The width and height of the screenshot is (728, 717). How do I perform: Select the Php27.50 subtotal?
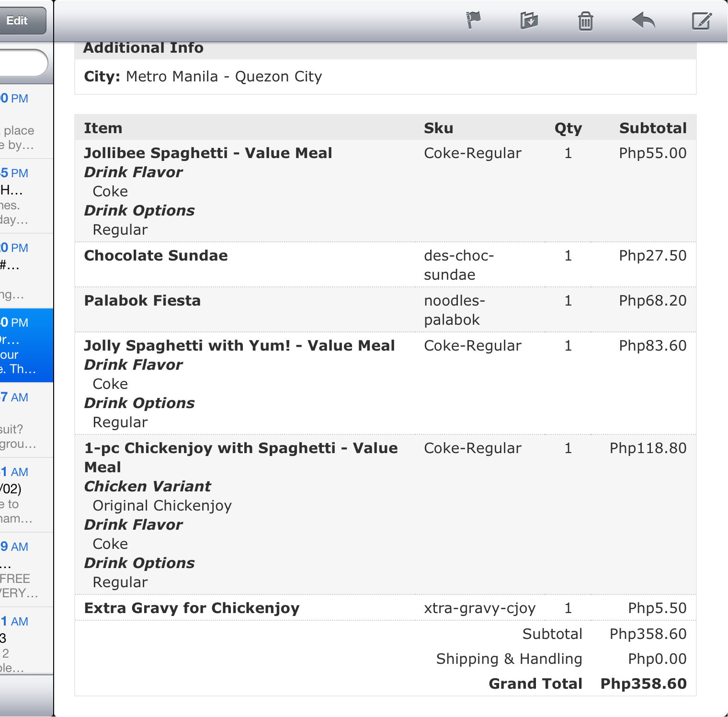coord(653,255)
